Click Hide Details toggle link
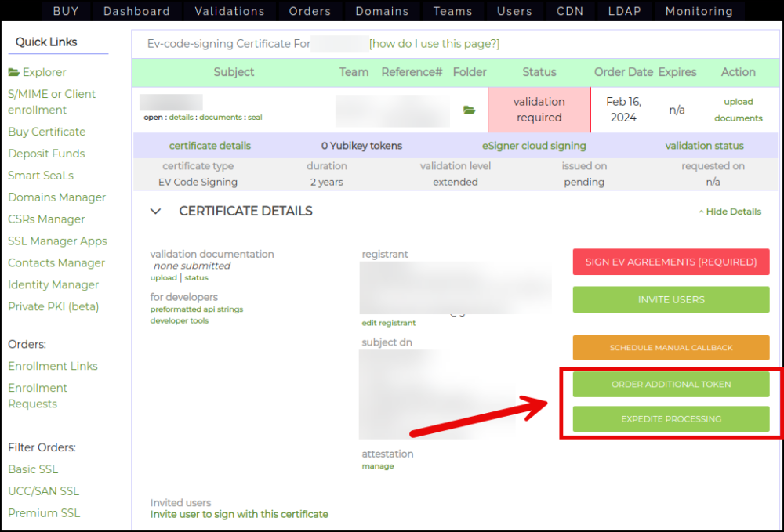The height and width of the screenshot is (532, 784). point(729,212)
